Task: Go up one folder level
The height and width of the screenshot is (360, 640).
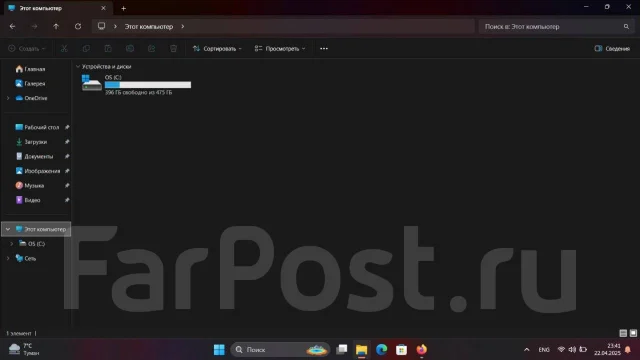Action: (x=56, y=27)
